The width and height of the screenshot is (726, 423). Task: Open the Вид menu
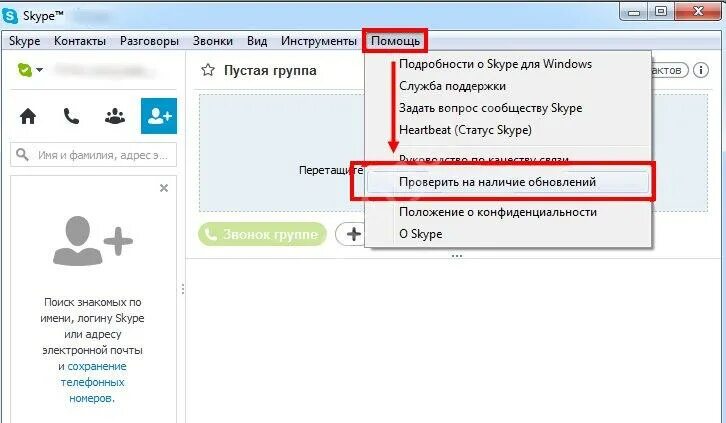tap(257, 41)
